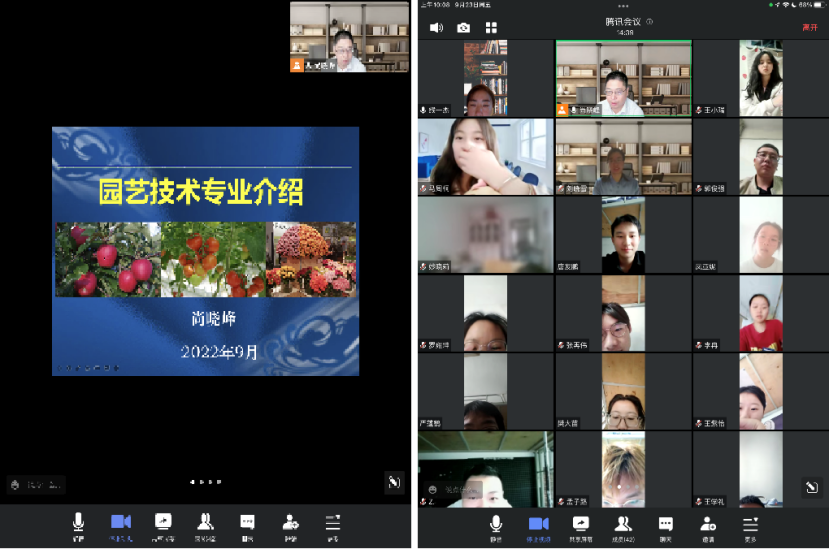Open Chat (聊天) in gallery view toolbar

click(x=665, y=526)
